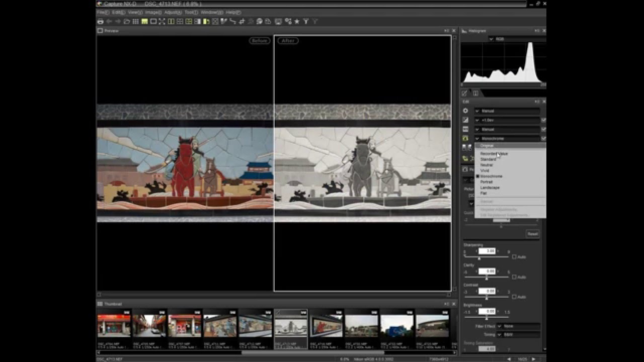Toggle the exposure compensation row checkbox
The width and height of the screenshot is (644, 362).
click(543, 120)
